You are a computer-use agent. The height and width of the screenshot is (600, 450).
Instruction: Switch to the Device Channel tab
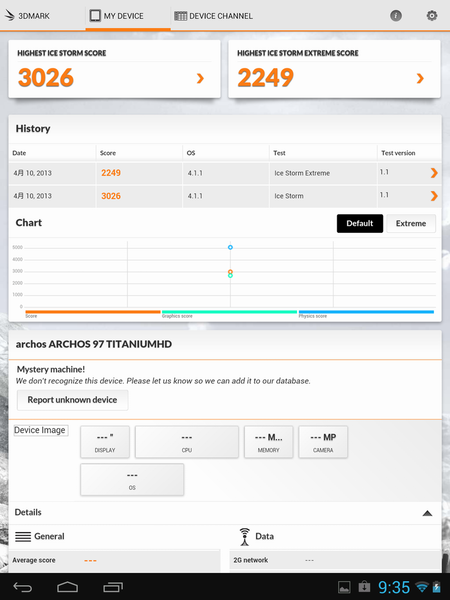pyautogui.click(x=213, y=16)
